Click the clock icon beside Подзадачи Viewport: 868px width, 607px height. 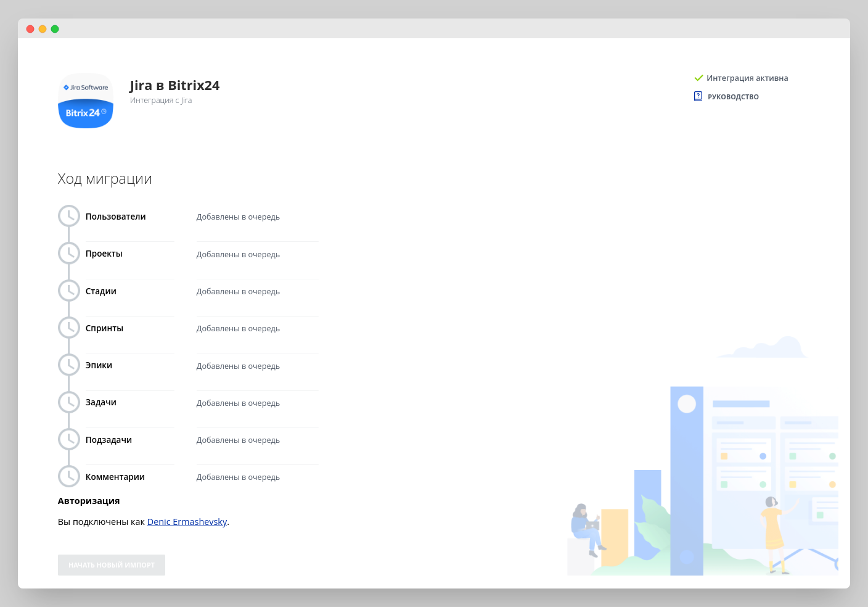[69, 439]
